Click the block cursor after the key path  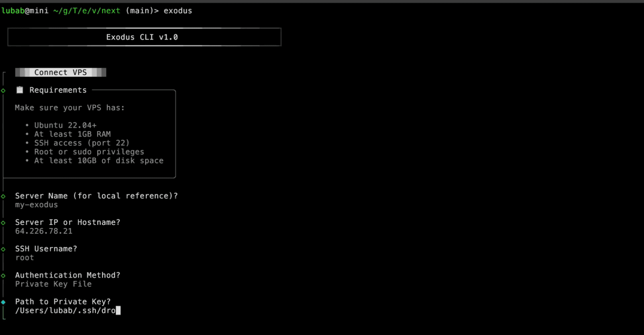118,311
